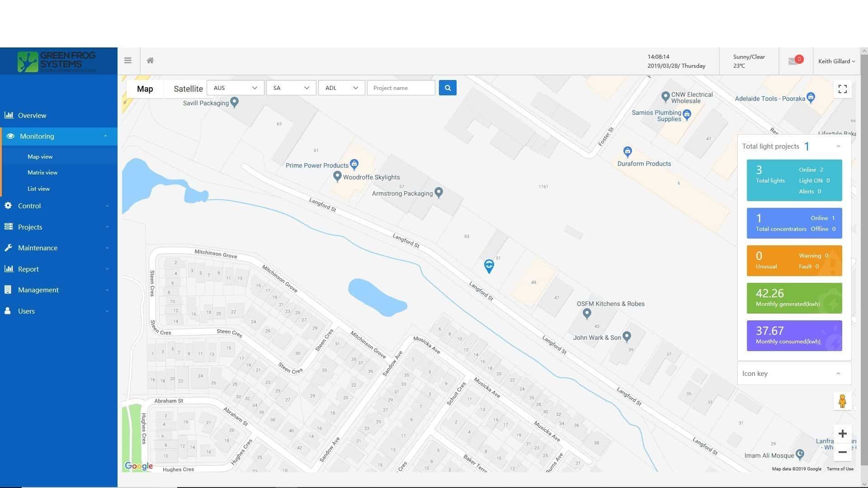Open the ADL city dropdown
This screenshot has width=868, height=488.
click(341, 88)
